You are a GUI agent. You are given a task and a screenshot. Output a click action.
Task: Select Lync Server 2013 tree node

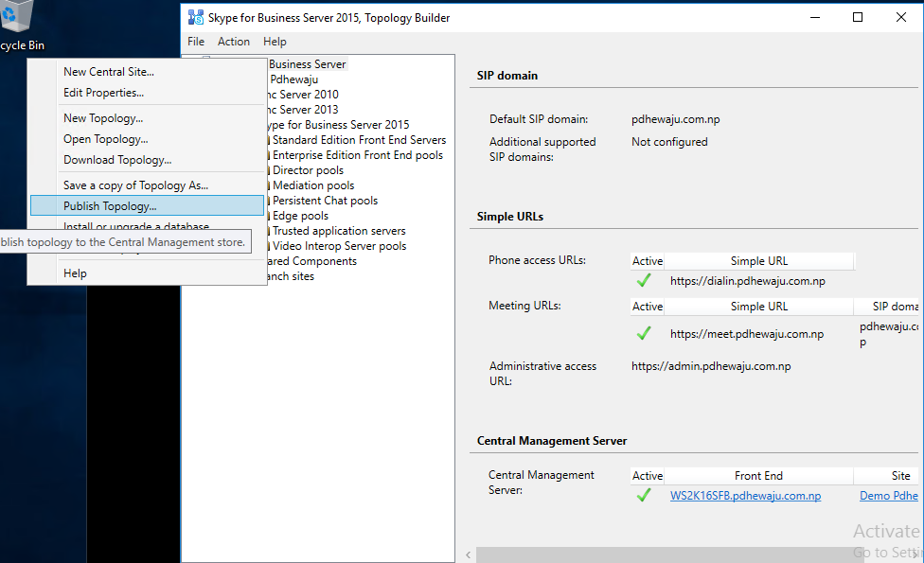click(303, 110)
